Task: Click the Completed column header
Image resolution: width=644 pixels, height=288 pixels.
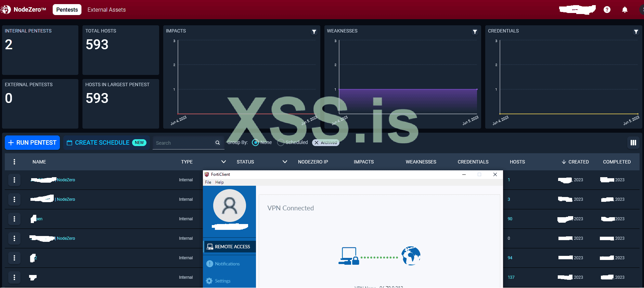Action: (617, 162)
